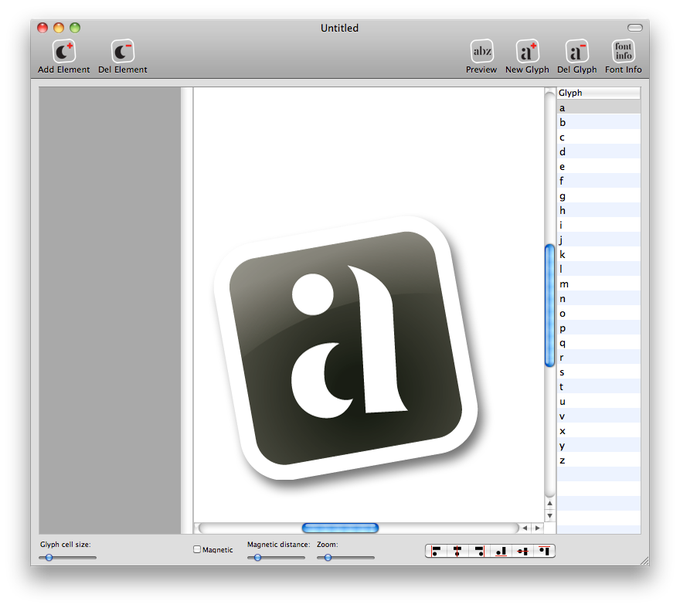
Task: Click the Del Element toolbar icon
Action: point(123,52)
